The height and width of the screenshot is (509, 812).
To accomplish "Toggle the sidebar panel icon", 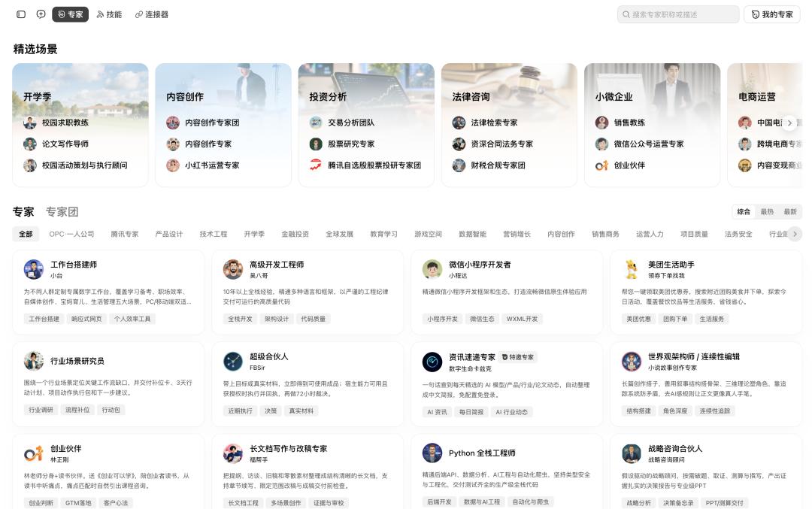I will [21, 14].
